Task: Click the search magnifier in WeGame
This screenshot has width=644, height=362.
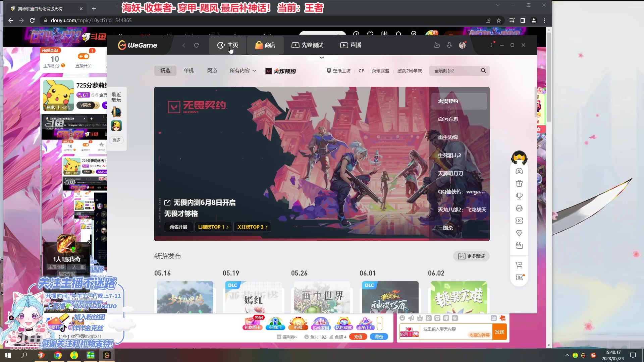Action: pyautogui.click(x=483, y=71)
